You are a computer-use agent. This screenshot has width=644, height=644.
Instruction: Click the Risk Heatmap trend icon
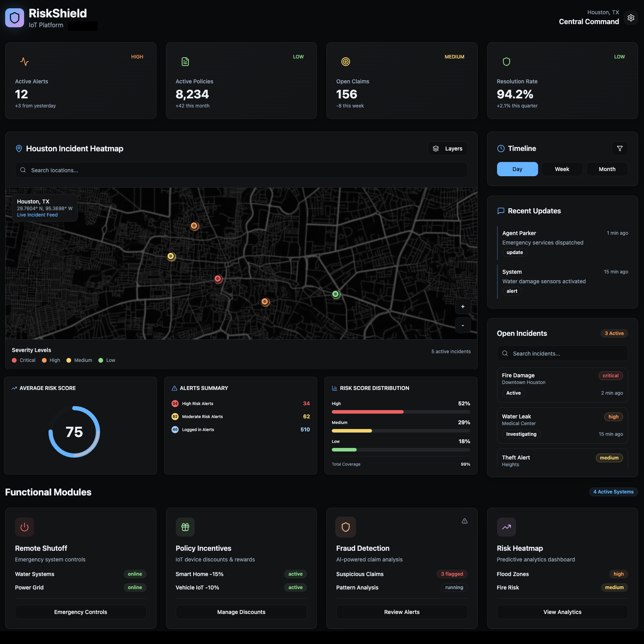pos(506,527)
